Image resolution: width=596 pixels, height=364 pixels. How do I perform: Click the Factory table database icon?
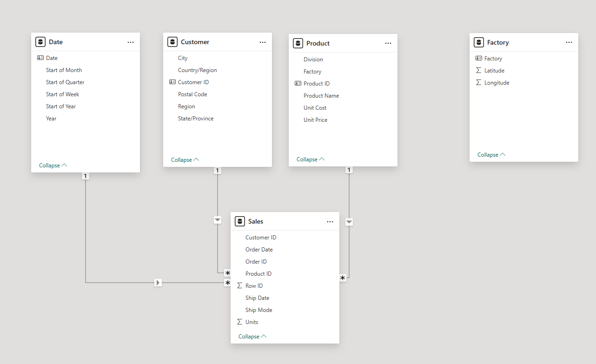tap(479, 42)
